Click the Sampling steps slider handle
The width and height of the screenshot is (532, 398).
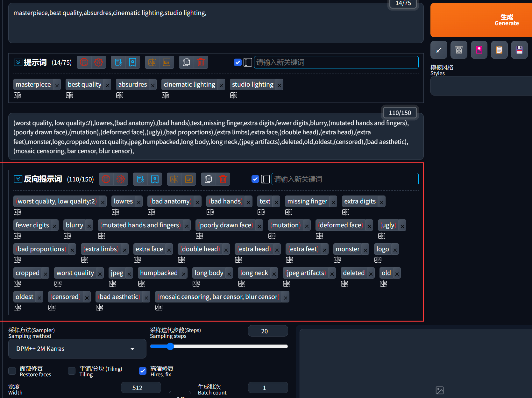170,346
